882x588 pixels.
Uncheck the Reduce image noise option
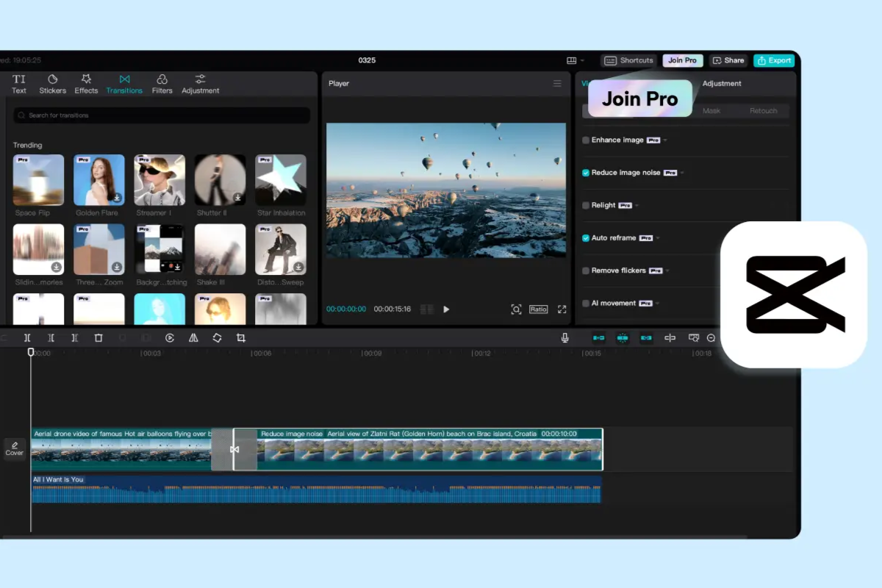(x=586, y=173)
